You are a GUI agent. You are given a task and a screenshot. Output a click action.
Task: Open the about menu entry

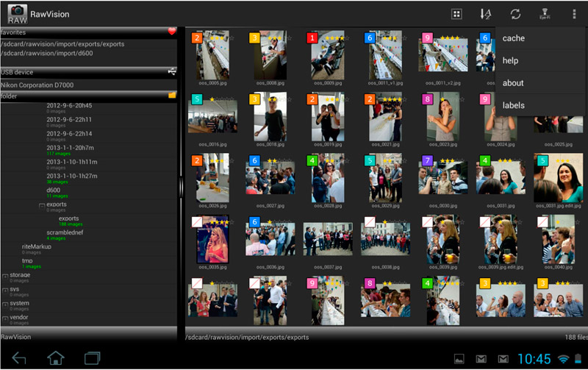[513, 83]
